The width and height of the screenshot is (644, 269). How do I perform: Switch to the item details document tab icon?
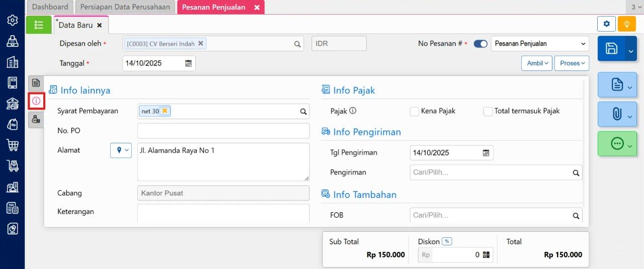click(36, 83)
